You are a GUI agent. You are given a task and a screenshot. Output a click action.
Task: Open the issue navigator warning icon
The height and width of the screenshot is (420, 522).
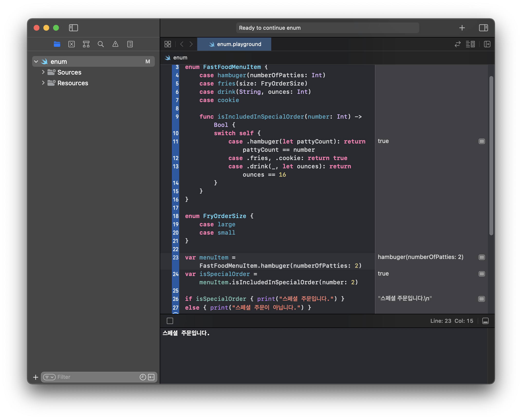(x=115, y=44)
